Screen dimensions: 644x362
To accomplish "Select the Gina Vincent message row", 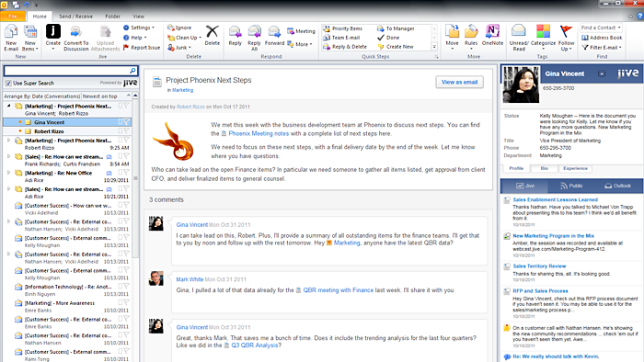I will [x=67, y=122].
